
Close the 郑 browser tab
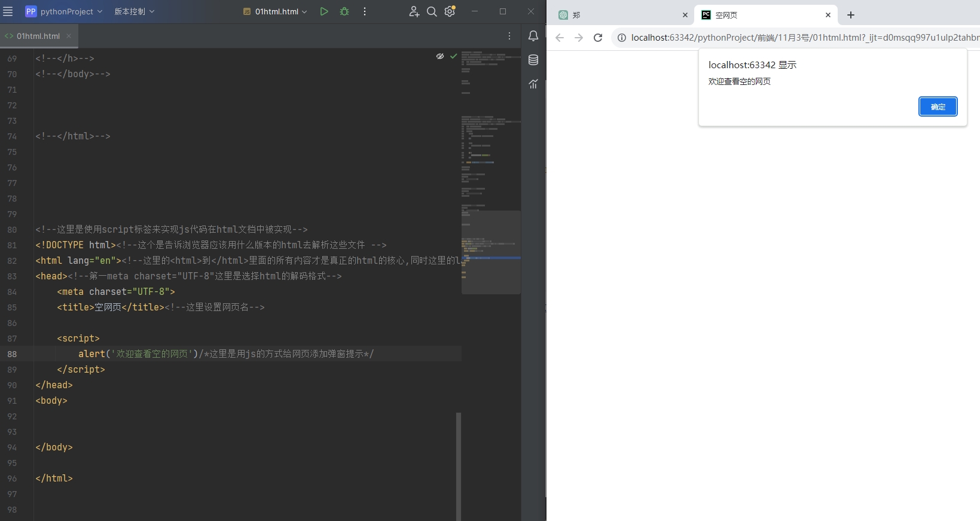[685, 15]
